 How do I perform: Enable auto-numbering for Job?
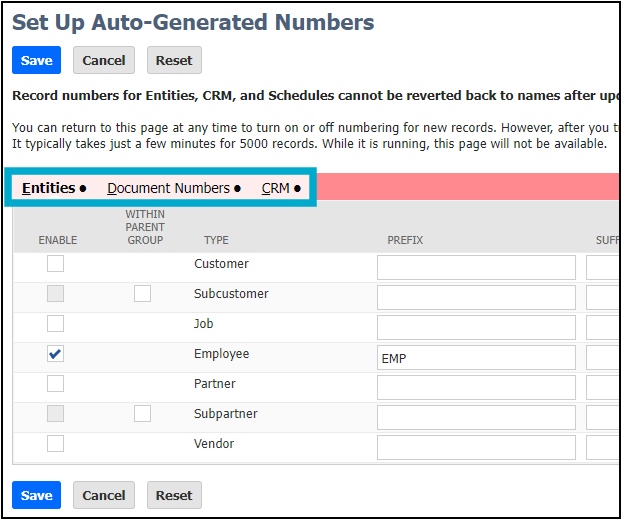(56, 324)
